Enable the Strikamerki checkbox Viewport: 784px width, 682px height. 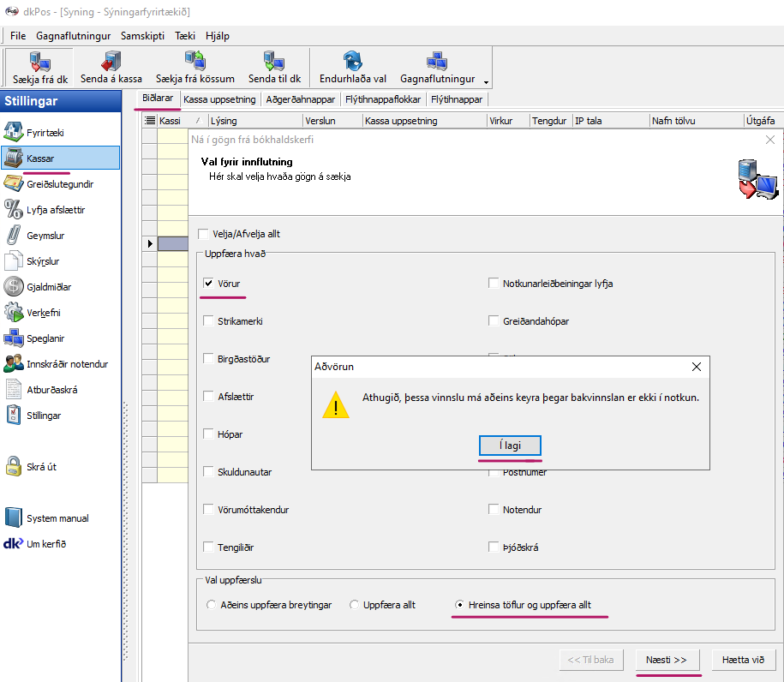(x=208, y=321)
